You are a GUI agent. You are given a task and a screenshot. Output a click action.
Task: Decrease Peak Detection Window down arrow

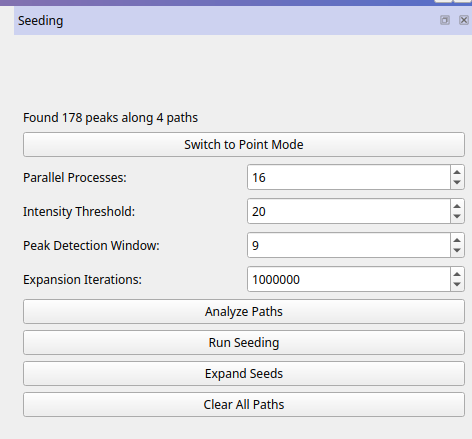point(457,251)
